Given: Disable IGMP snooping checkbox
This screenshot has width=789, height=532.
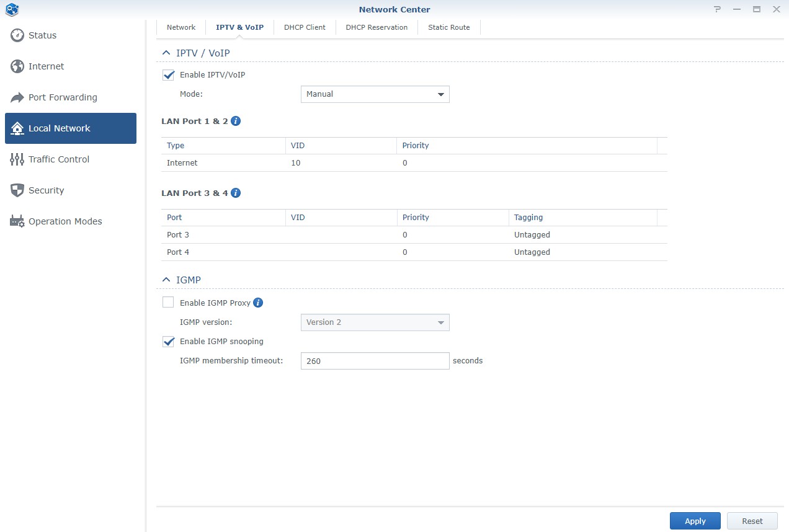Looking at the screenshot, I should pyautogui.click(x=168, y=342).
